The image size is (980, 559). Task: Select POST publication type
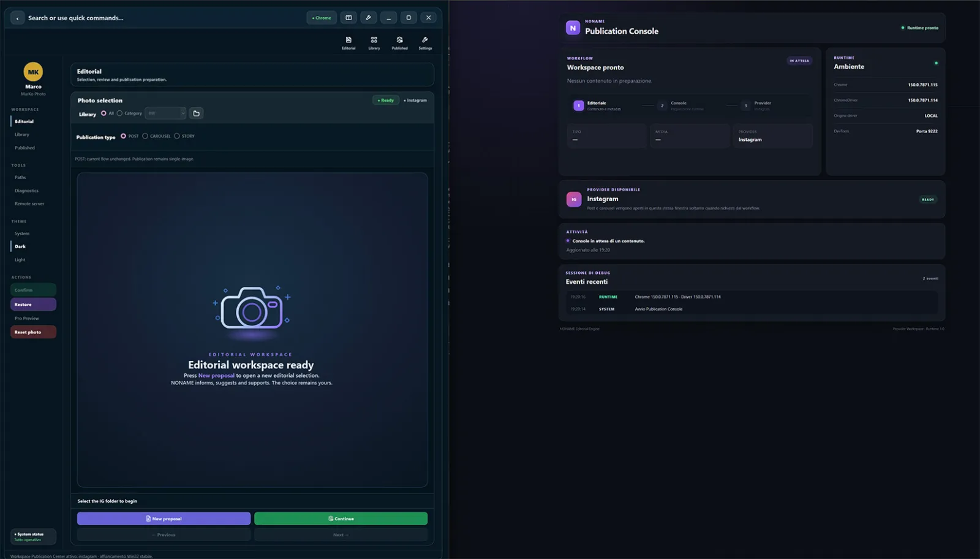coord(123,136)
